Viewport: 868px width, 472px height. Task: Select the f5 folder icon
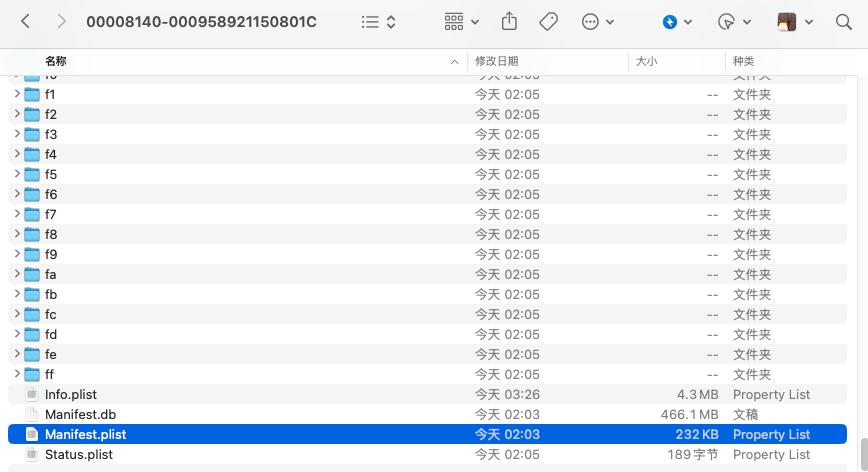pos(32,174)
